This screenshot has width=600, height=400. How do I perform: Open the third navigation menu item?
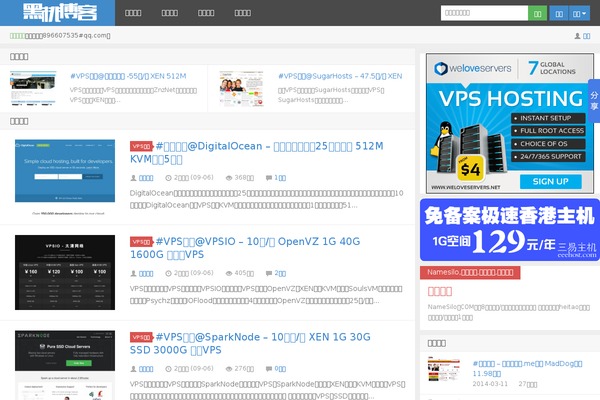[x=206, y=13]
